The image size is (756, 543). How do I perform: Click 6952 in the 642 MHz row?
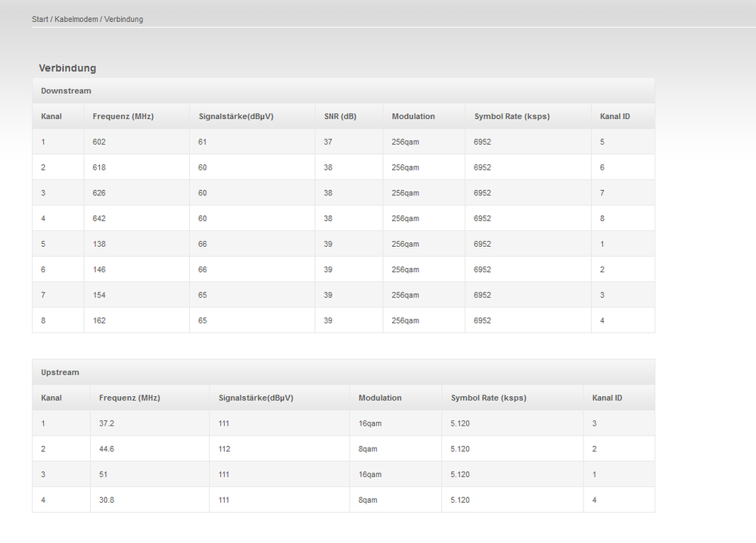[482, 219]
